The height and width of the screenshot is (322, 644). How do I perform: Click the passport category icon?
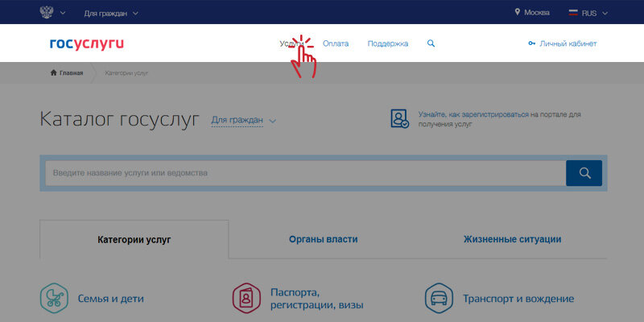246,298
